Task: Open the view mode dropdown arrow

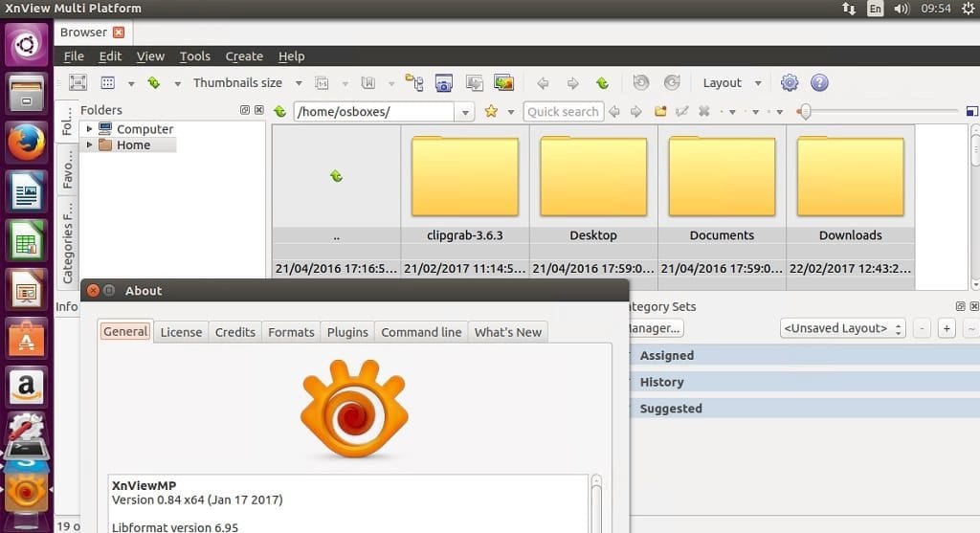Action: pos(131,83)
